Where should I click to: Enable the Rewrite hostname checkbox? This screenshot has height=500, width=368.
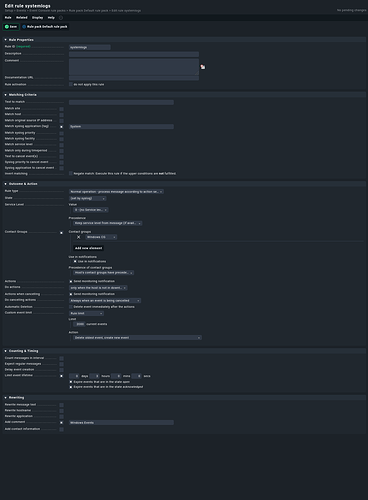point(61,411)
